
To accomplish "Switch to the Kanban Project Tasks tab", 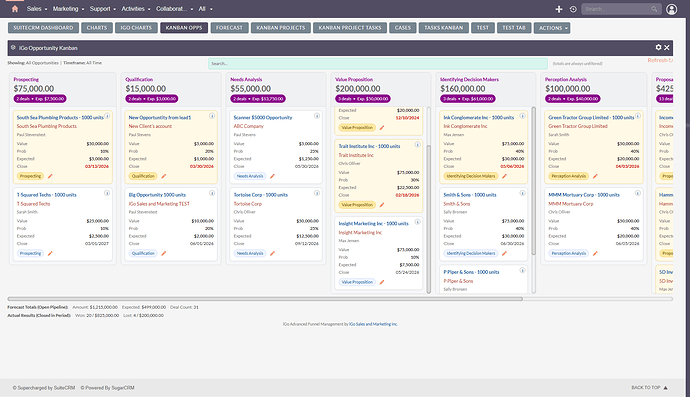I will 350,28.
